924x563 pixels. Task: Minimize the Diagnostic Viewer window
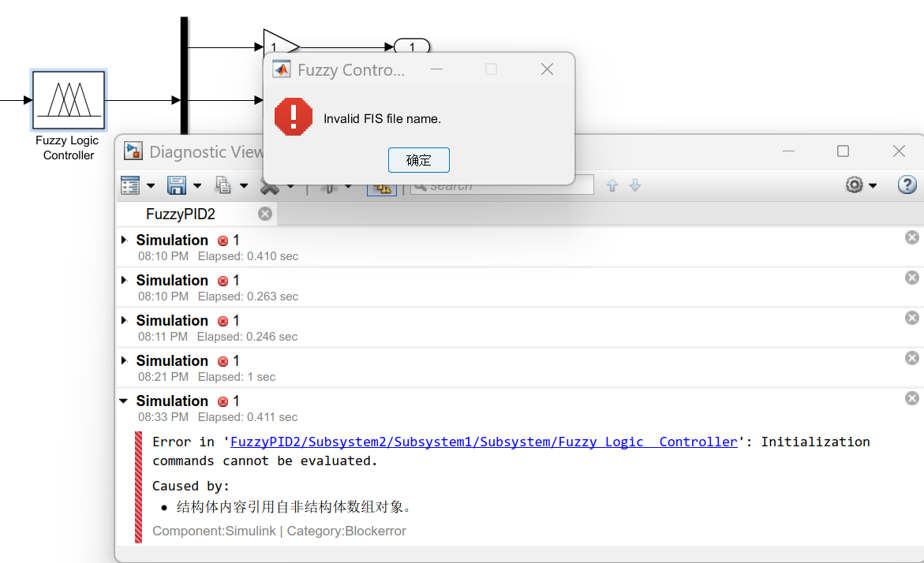click(x=788, y=151)
